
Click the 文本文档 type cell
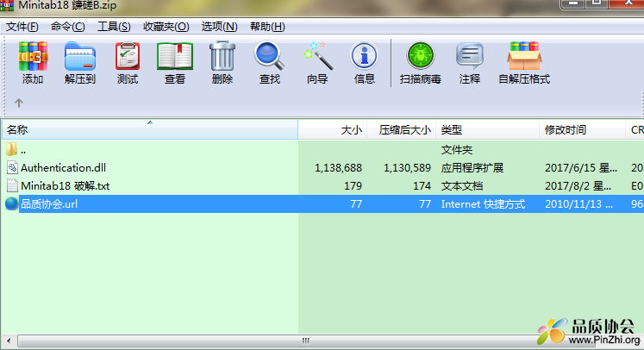pyautogui.click(x=461, y=185)
